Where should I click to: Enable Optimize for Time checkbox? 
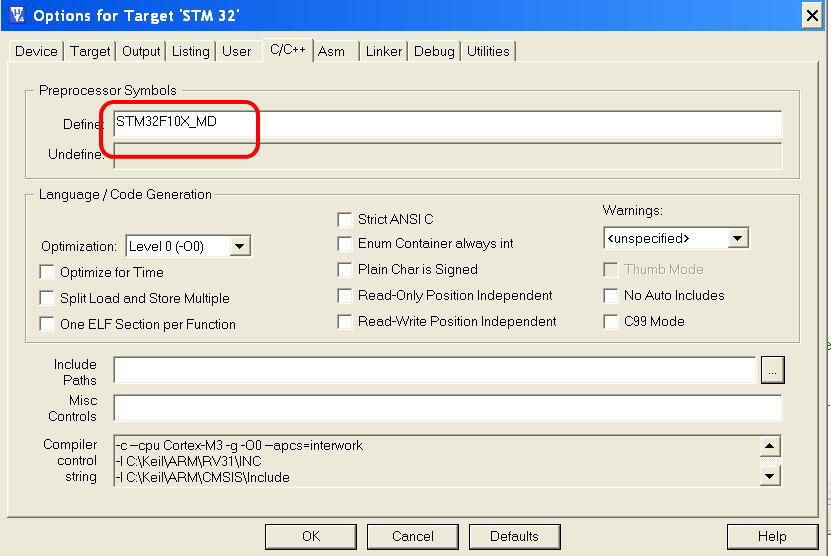pyautogui.click(x=47, y=272)
